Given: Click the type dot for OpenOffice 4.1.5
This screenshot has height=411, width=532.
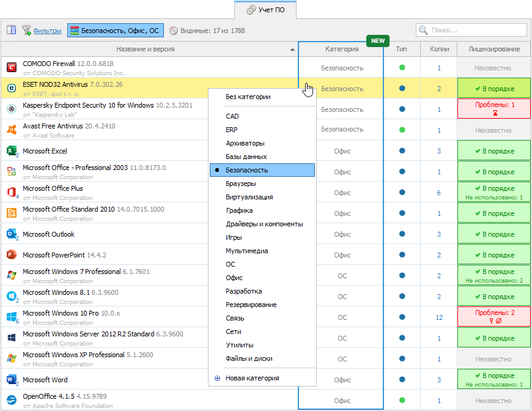Looking at the screenshot, I should (402, 400).
